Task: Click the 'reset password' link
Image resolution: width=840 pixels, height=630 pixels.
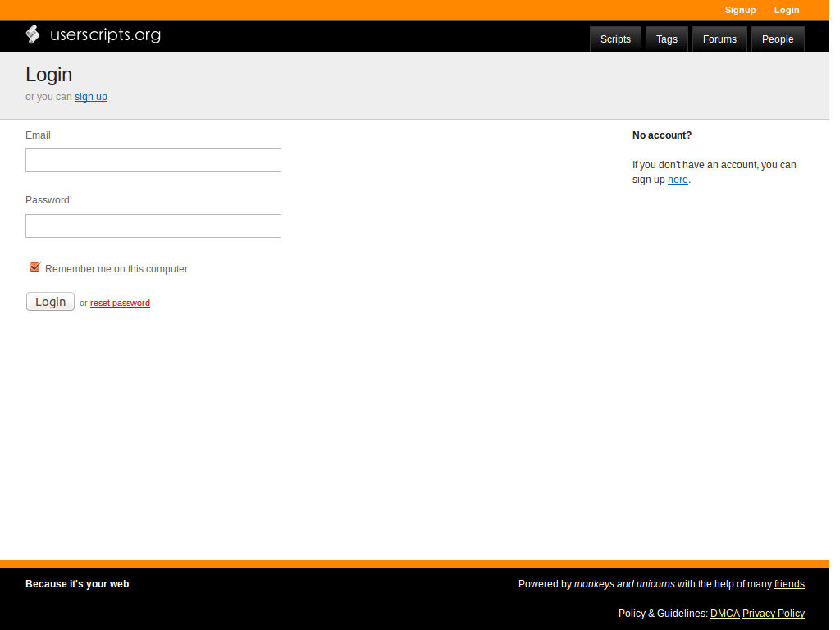Action: (x=120, y=303)
